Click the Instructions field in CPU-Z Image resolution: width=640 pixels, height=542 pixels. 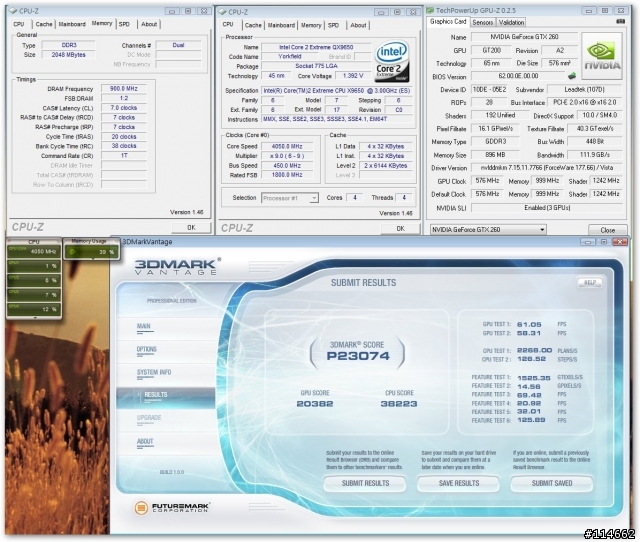click(x=336, y=119)
